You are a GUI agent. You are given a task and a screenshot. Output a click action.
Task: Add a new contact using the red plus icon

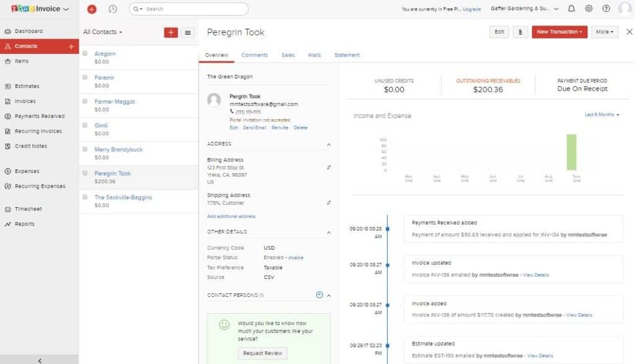click(x=170, y=32)
